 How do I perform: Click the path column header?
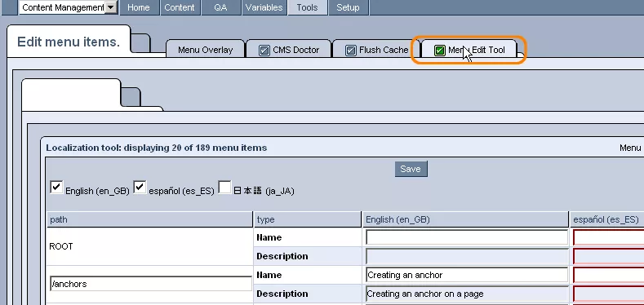(150, 219)
